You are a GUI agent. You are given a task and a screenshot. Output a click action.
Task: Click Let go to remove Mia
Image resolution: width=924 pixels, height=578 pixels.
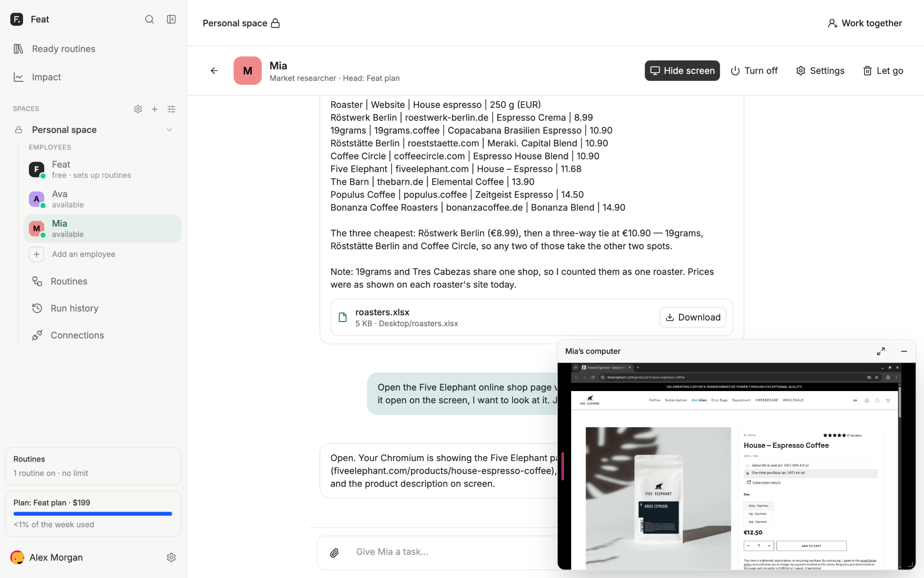coord(883,70)
